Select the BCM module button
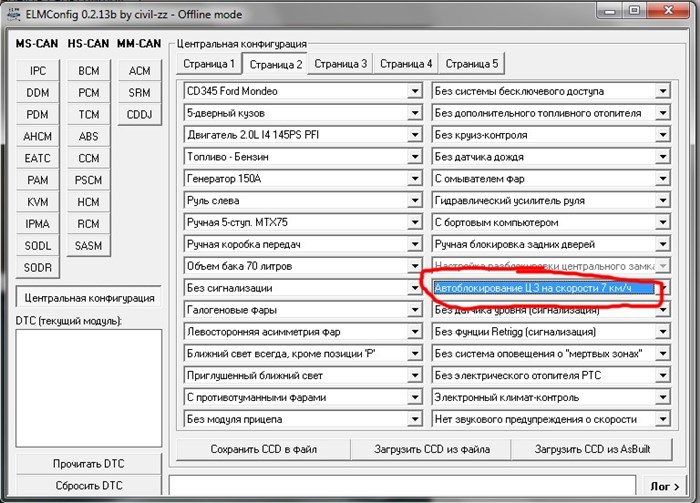The width and height of the screenshot is (700, 503). click(x=88, y=71)
